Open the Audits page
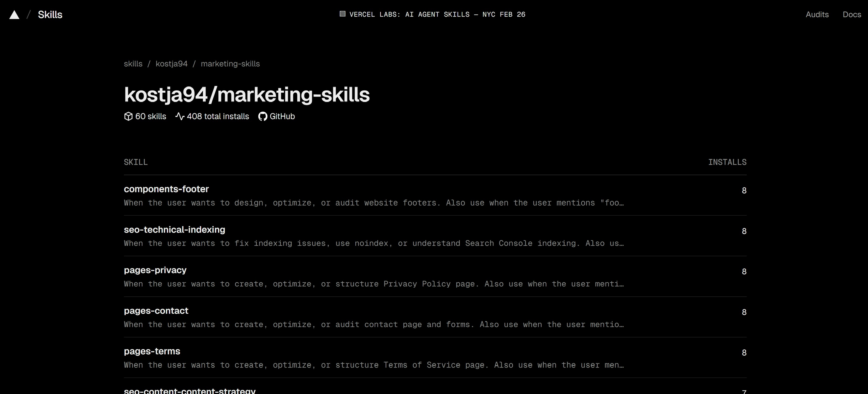Screen dimensions: 868x394 (x=817, y=14)
